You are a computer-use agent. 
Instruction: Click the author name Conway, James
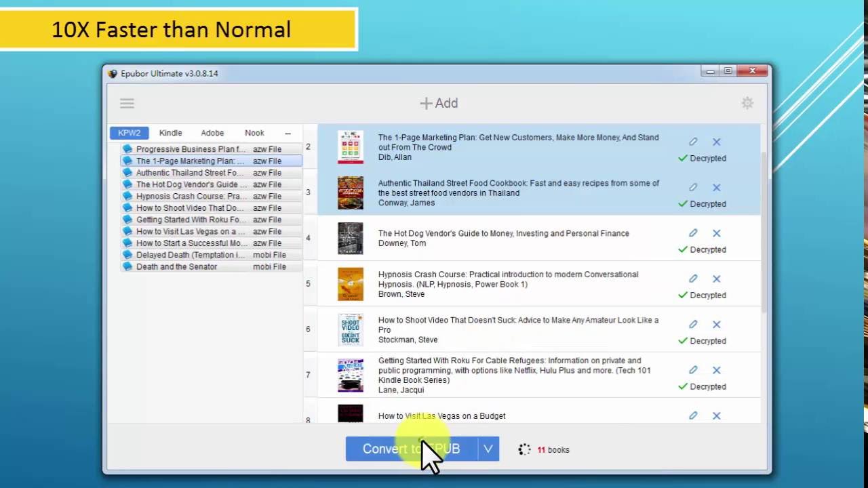coord(406,203)
